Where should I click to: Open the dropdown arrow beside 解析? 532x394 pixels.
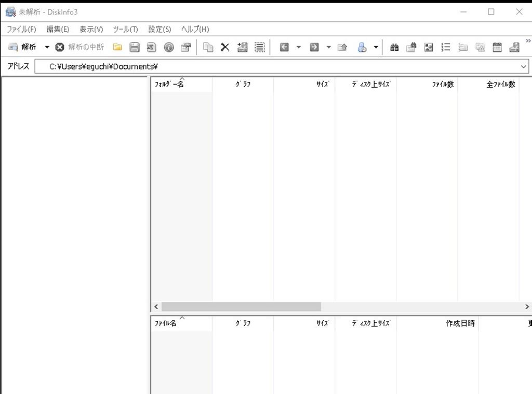pos(47,47)
